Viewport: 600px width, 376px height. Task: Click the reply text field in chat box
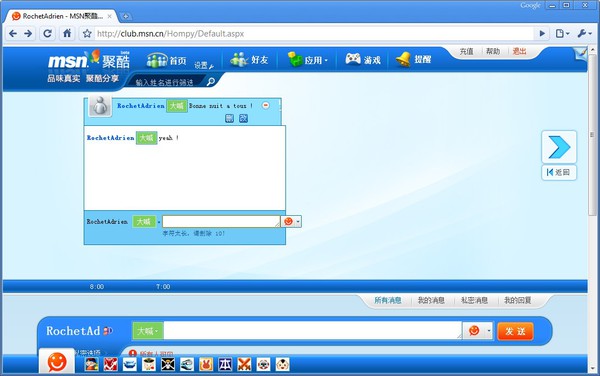click(x=221, y=221)
